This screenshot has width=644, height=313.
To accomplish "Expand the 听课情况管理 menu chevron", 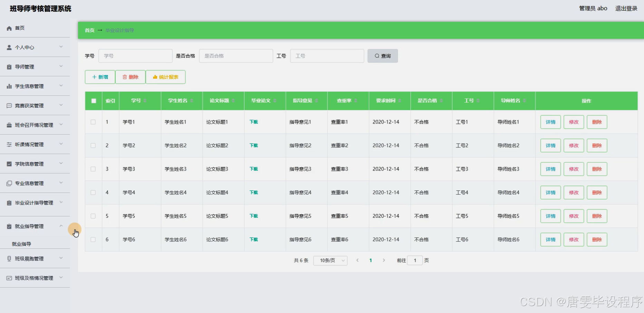I will (61, 144).
